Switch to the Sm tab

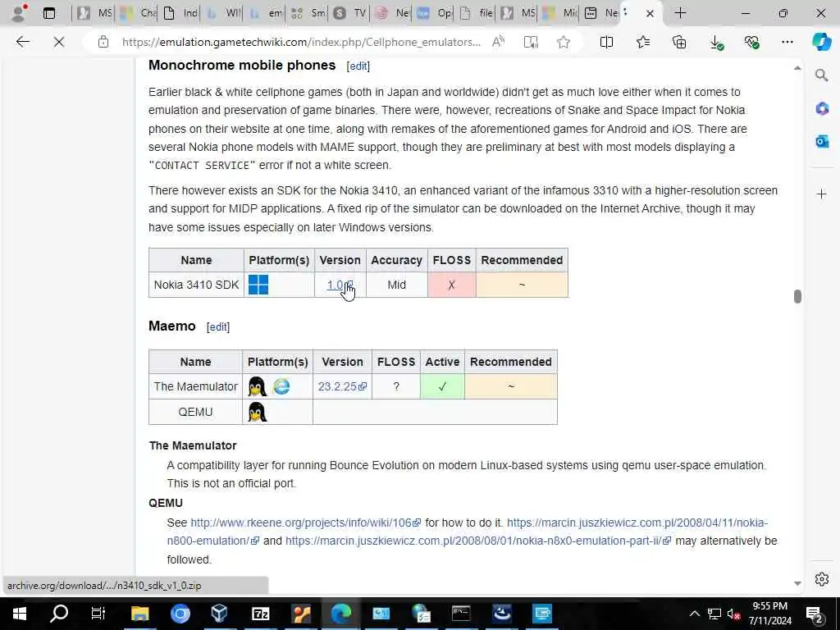tap(308, 13)
